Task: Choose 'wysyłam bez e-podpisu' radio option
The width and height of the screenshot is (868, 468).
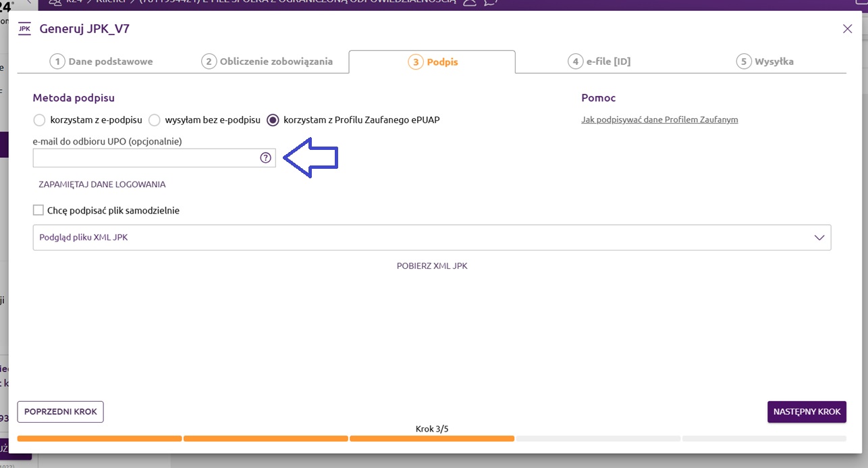Action: [x=154, y=120]
